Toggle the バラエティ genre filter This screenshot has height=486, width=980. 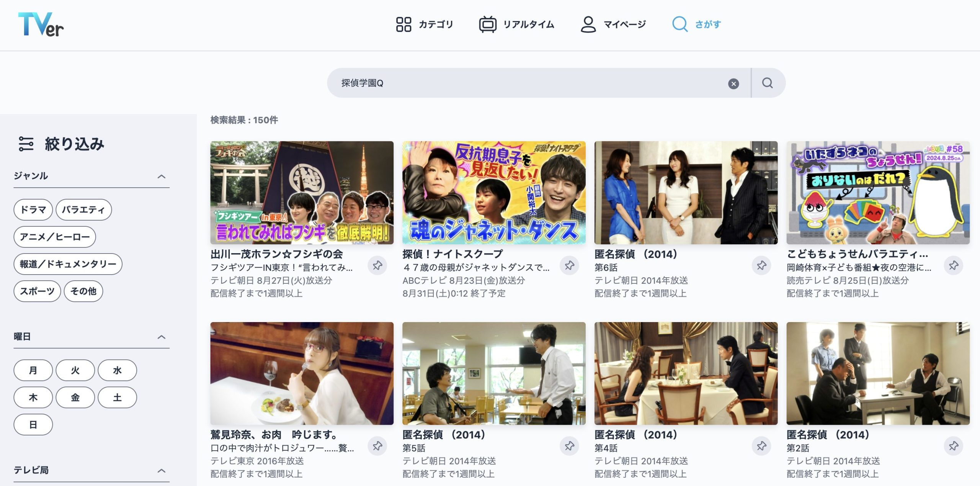click(83, 209)
